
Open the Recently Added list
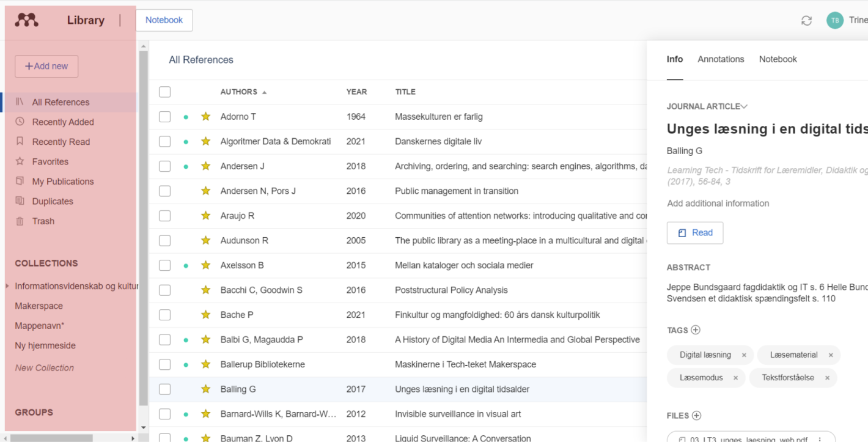[63, 122]
